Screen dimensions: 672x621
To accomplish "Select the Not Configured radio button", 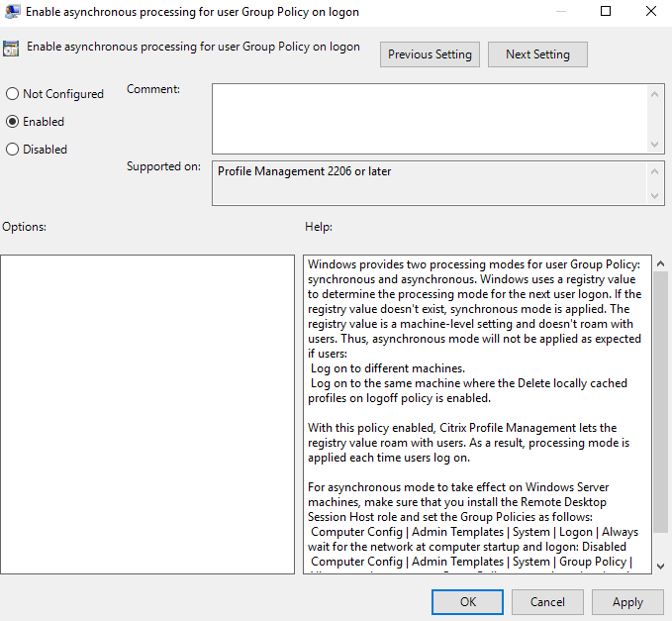I will click(x=13, y=94).
